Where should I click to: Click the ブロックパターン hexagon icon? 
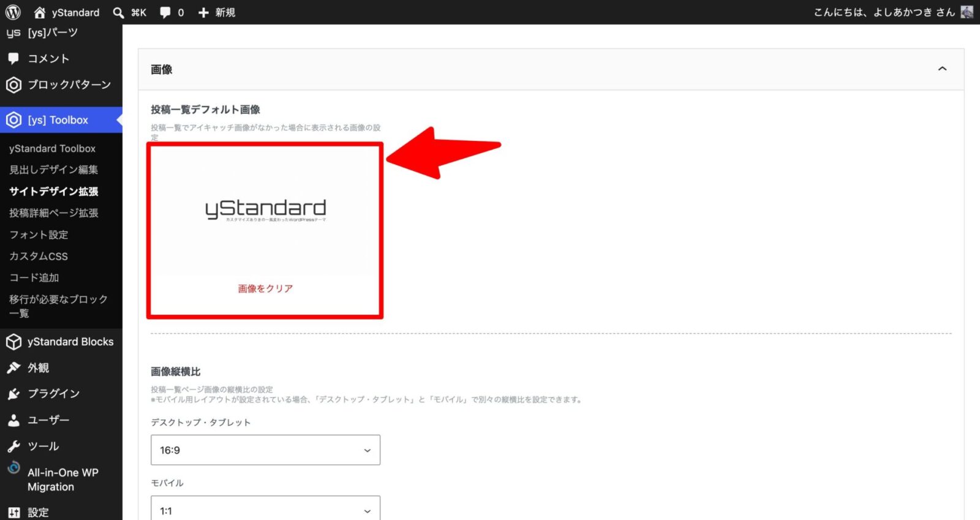pyautogui.click(x=13, y=85)
